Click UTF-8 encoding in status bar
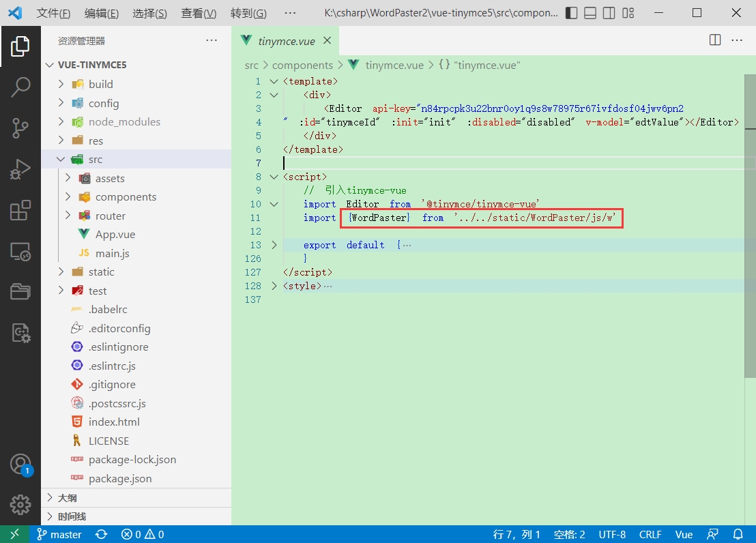The image size is (756, 543). tap(612, 535)
